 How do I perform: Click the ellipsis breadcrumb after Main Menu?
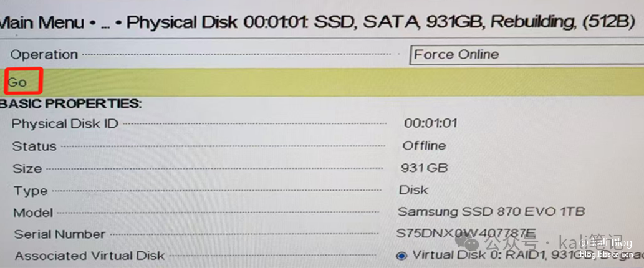pos(105,24)
